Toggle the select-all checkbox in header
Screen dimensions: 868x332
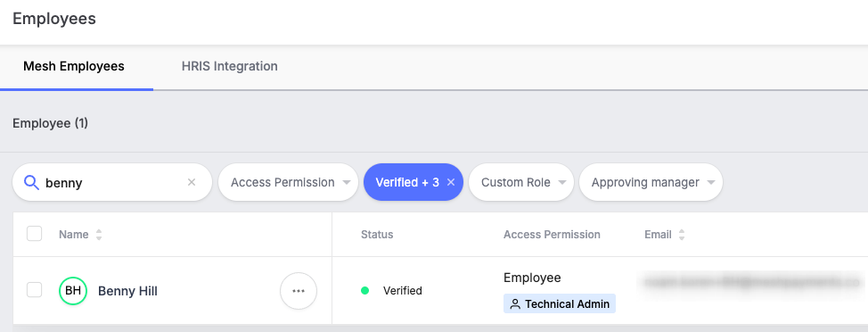pyautogui.click(x=35, y=234)
